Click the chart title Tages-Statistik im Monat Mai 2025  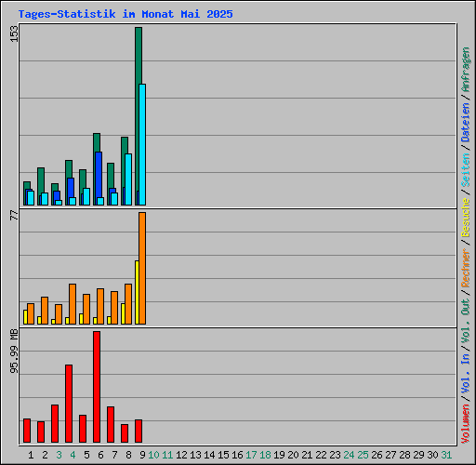(126, 14)
